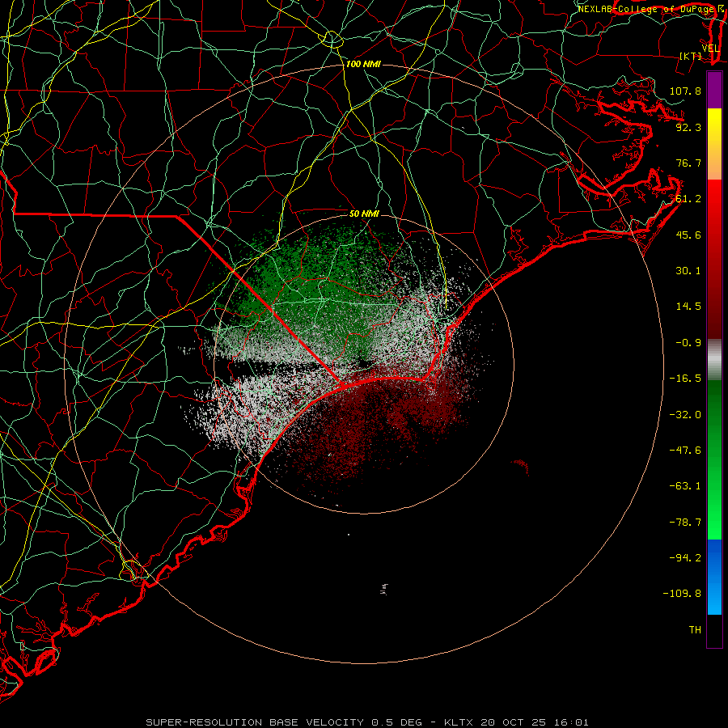Click the -78.7 velocity legend value
The image size is (728, 728).
685,523
